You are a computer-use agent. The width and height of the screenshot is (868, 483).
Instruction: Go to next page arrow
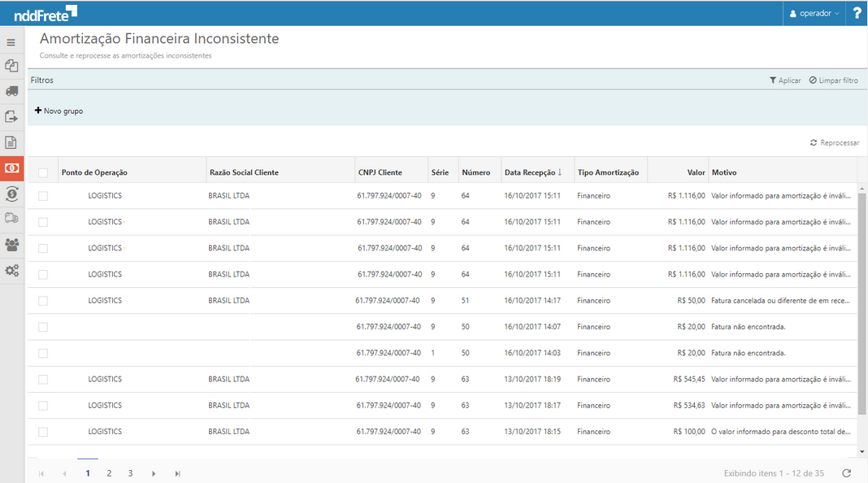(154, 473)
